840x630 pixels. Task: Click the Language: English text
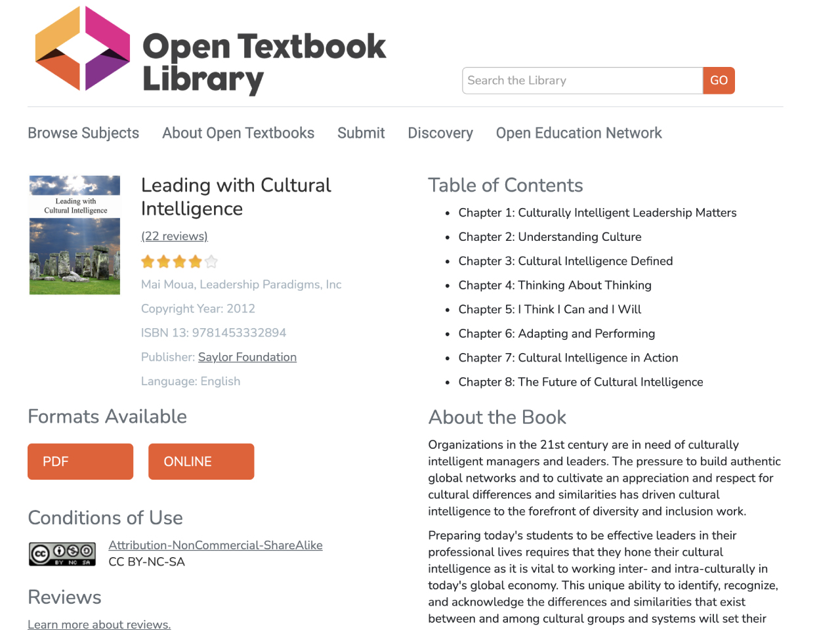click(x=190, y=381)
